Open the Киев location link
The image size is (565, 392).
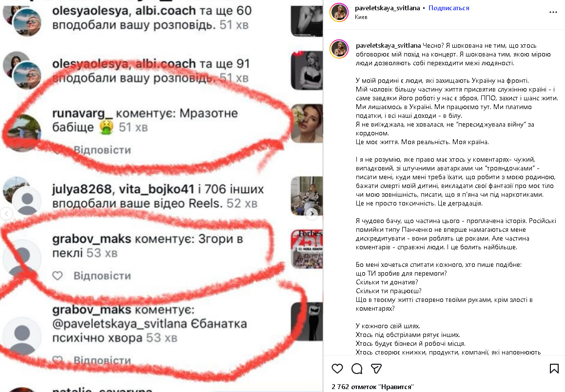[361, 17]
